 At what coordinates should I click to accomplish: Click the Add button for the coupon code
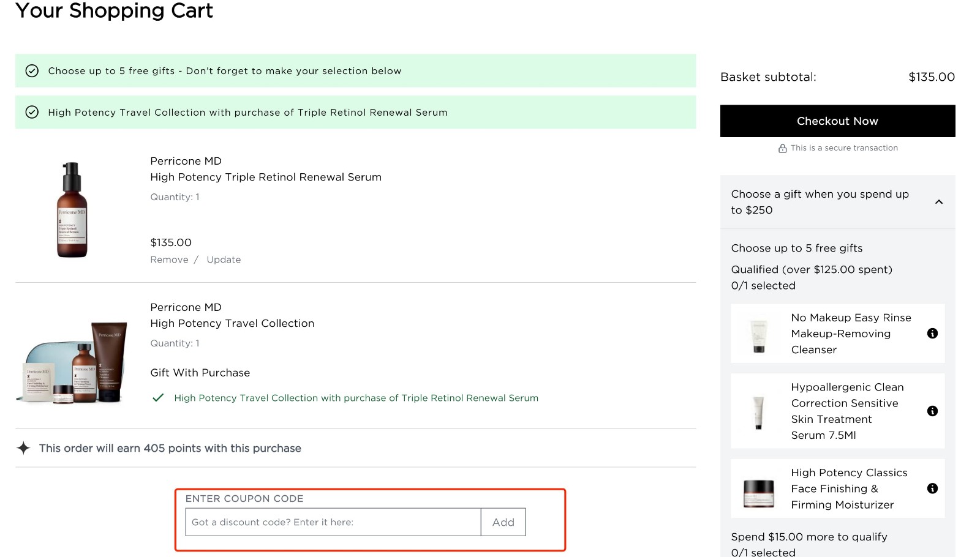point(502,521)
